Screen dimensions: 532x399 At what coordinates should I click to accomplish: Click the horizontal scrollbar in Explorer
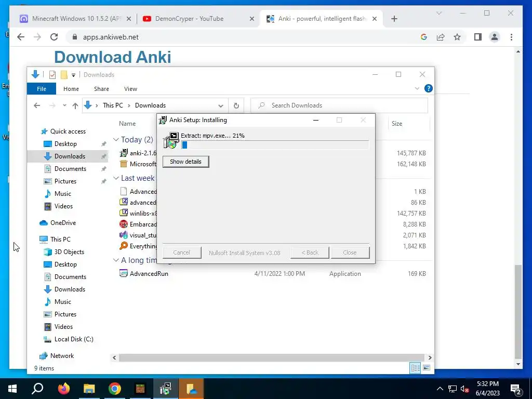[271, 357]
